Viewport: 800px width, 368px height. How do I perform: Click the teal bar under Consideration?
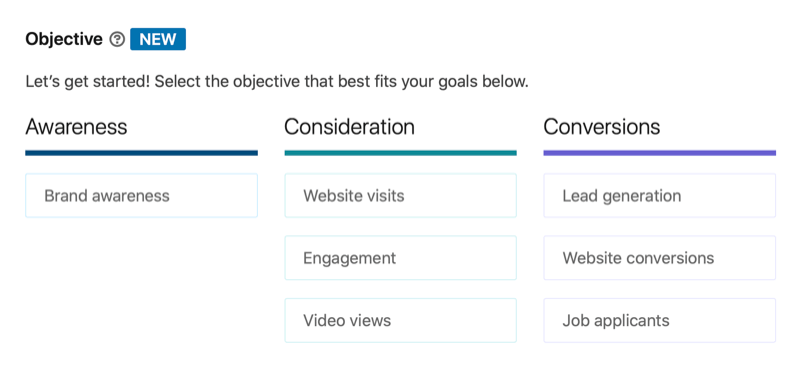401,153
